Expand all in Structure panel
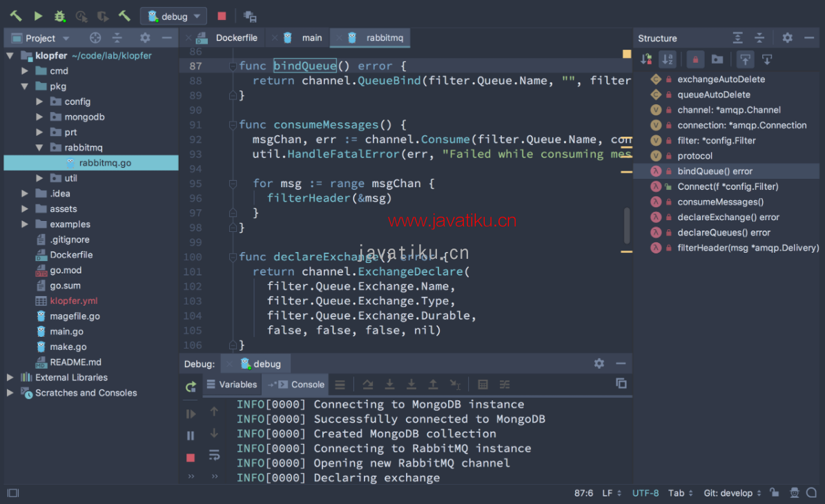This screenshot has height=504, width=825. point(737,38)
